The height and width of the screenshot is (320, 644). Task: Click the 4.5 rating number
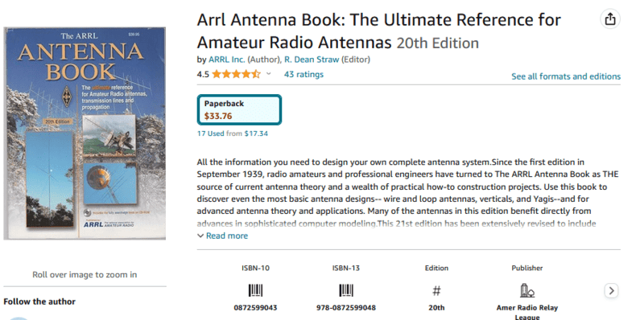(x=203, y=74)
